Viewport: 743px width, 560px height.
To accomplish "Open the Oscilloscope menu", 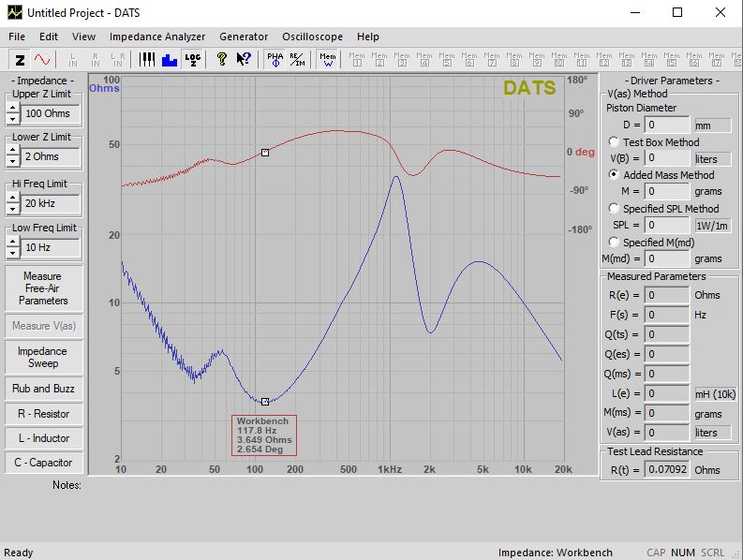I will [312, 37].
